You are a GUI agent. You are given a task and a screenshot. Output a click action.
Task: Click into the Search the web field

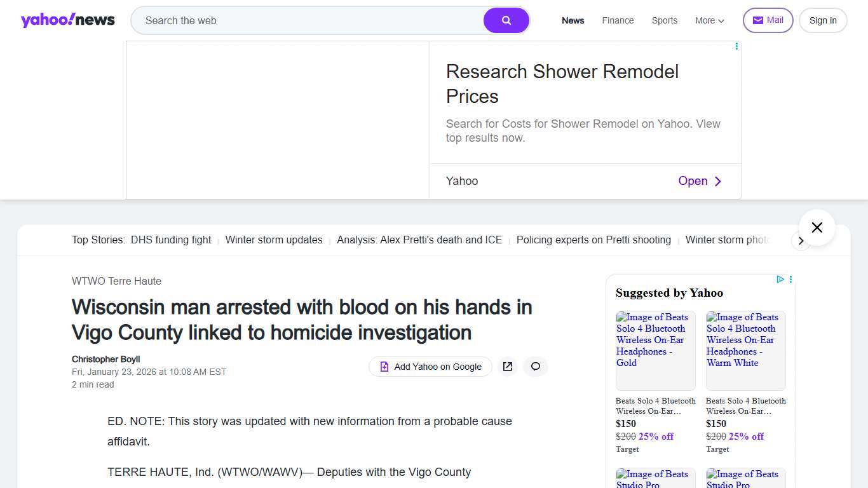click(x=311, y=20)
